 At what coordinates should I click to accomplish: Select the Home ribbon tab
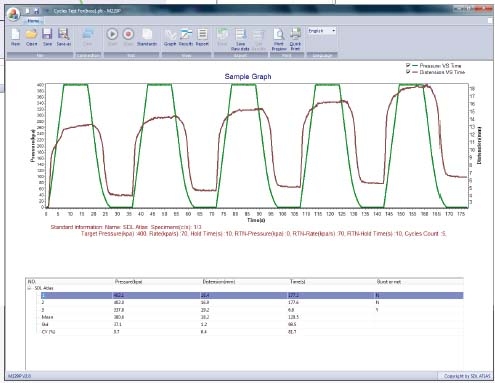(x=33, y=21)
